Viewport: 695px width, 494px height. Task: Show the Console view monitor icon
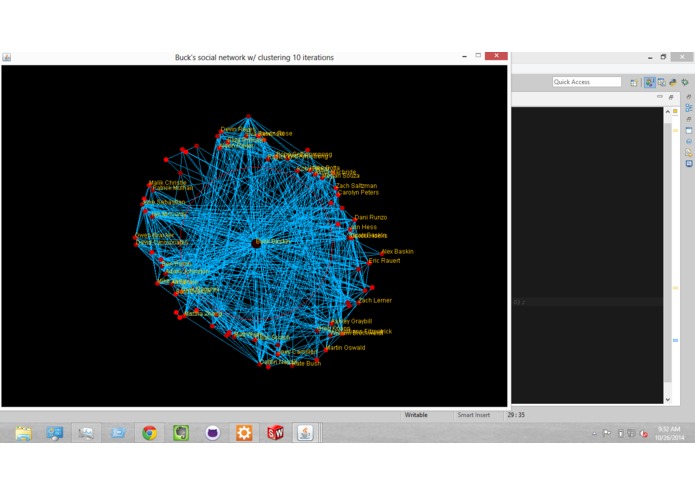[x=688, y=164]
